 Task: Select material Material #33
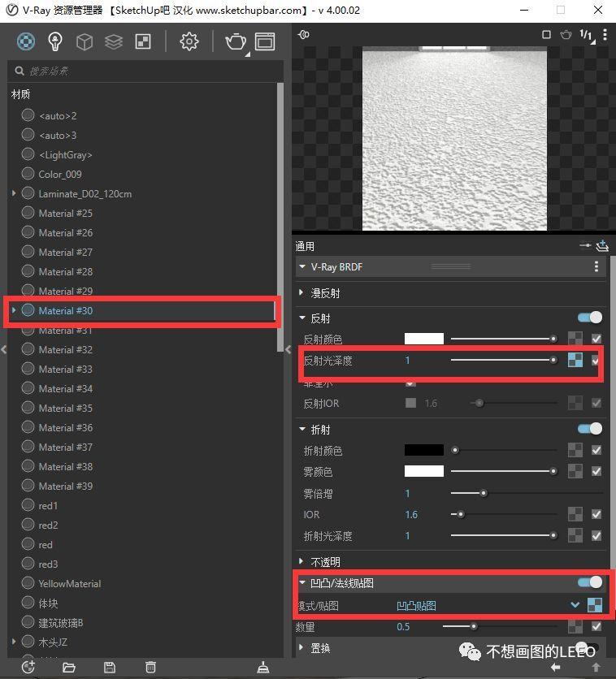[65, 370]
